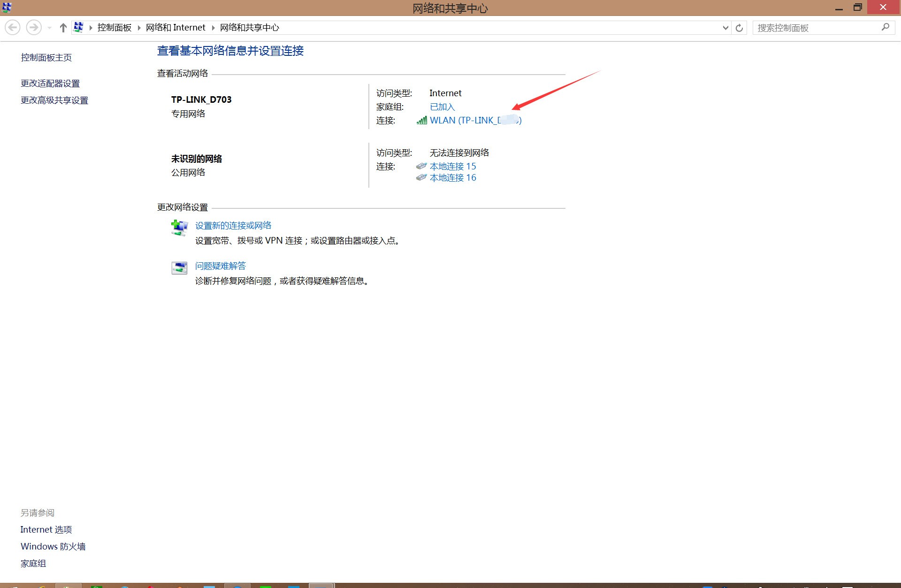Screen dimensions: 901x588
Task: Click 查看基本网络信息并设置连接 heading
Action: click(230, 51)
